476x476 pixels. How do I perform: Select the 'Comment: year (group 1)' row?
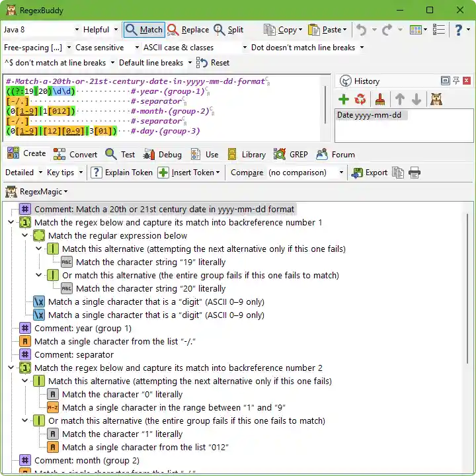(x=75, y=328)
